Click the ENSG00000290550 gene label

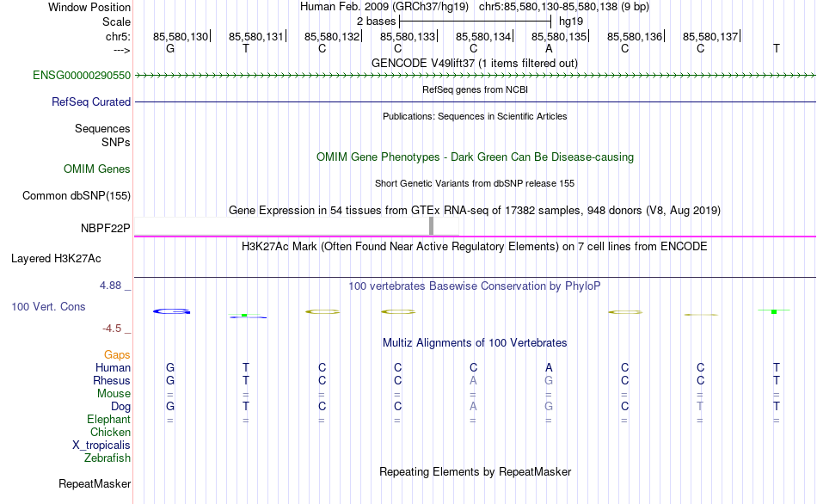point(82,76)
